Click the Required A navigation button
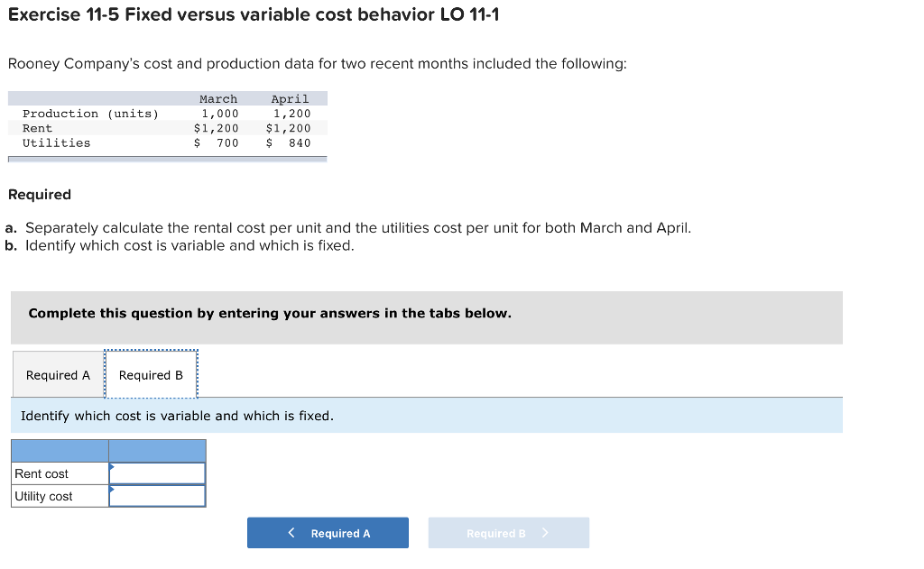 [x=328, y=532]
